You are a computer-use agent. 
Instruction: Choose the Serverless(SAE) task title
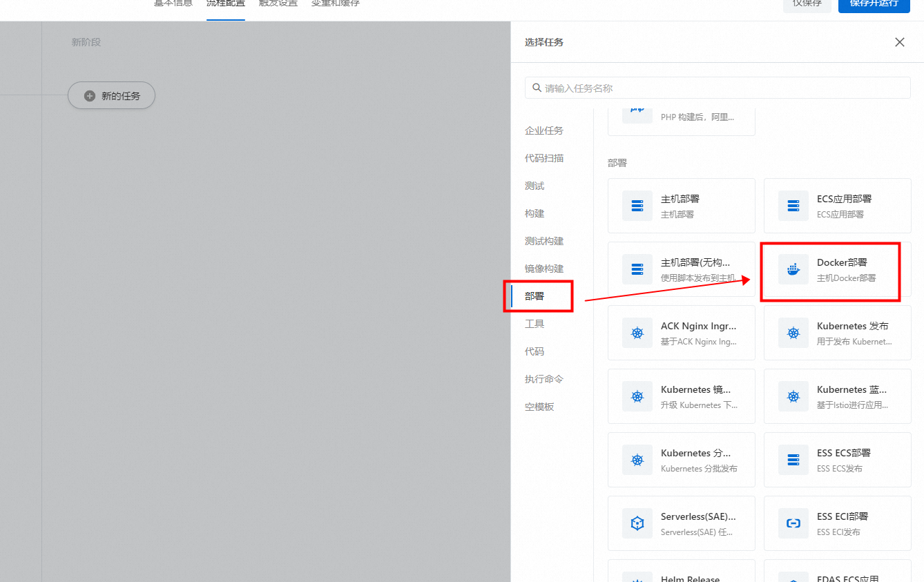[698, 516]
